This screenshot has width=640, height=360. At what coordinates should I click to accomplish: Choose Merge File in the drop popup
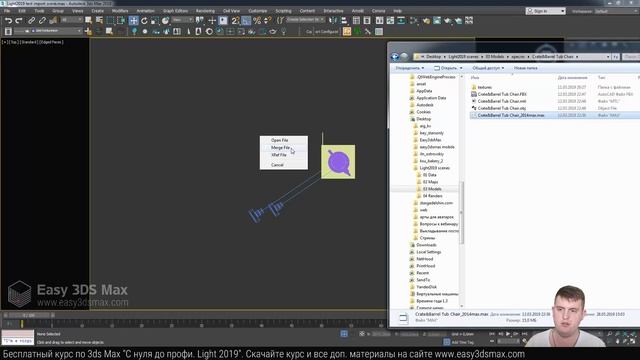pyautogui.click(x=284, y=147)
